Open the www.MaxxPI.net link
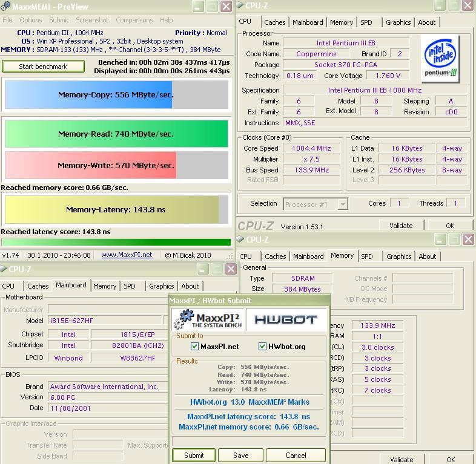Viewport: 476px width, 464px height. tap(127, 255)
